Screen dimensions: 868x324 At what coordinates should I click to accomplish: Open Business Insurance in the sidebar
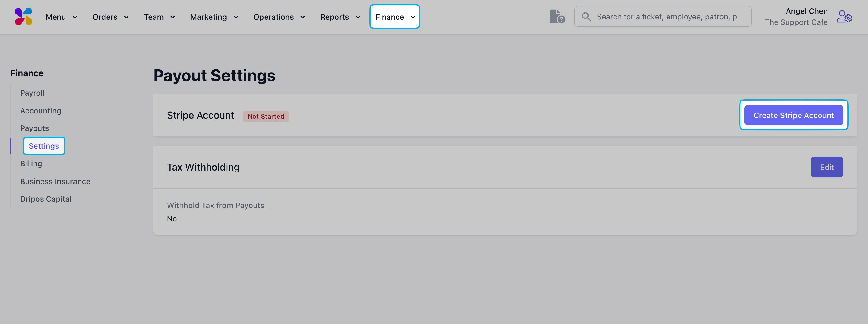pos(55,181)
